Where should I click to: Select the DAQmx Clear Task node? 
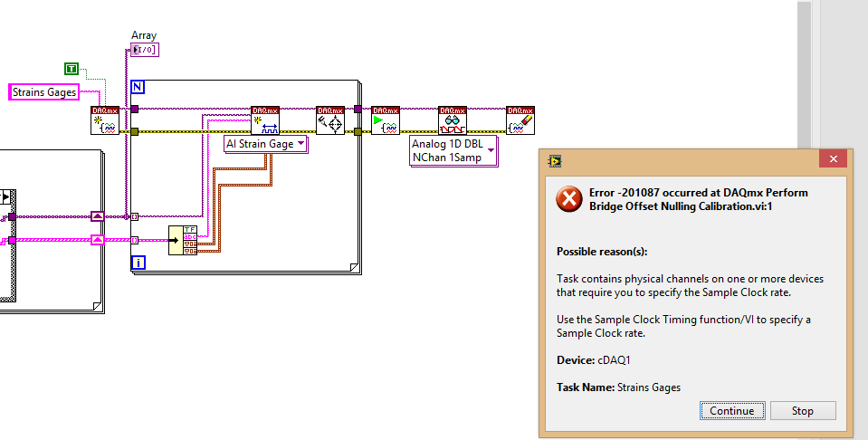coord(520,120)
